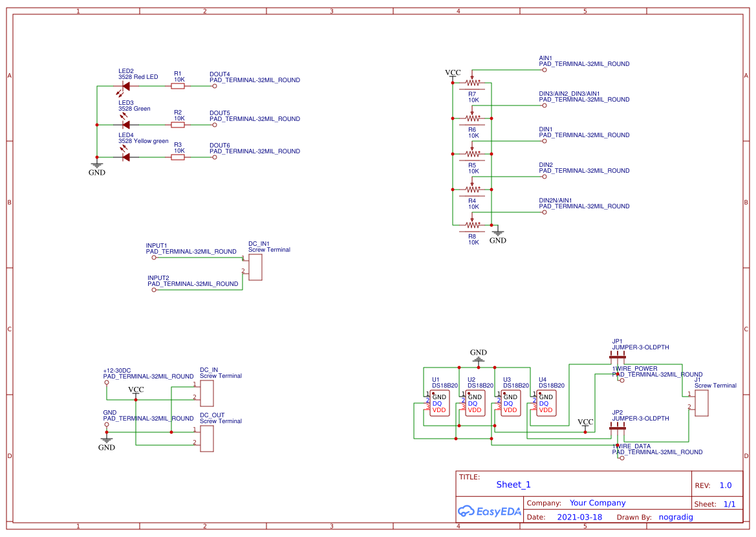Click the 'nogradig' Drawn By name
Image resolution: width=756 pixels, height=537 pixels.
pos(675,517)
